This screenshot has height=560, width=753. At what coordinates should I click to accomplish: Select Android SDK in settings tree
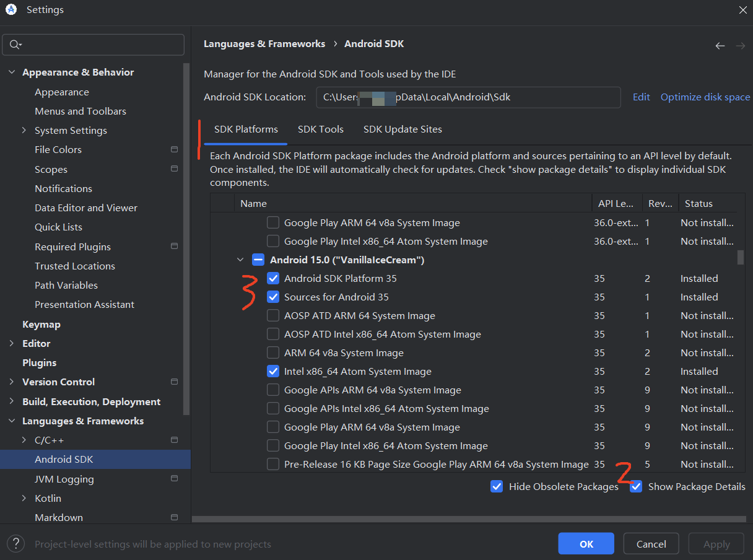pos(95,459)
